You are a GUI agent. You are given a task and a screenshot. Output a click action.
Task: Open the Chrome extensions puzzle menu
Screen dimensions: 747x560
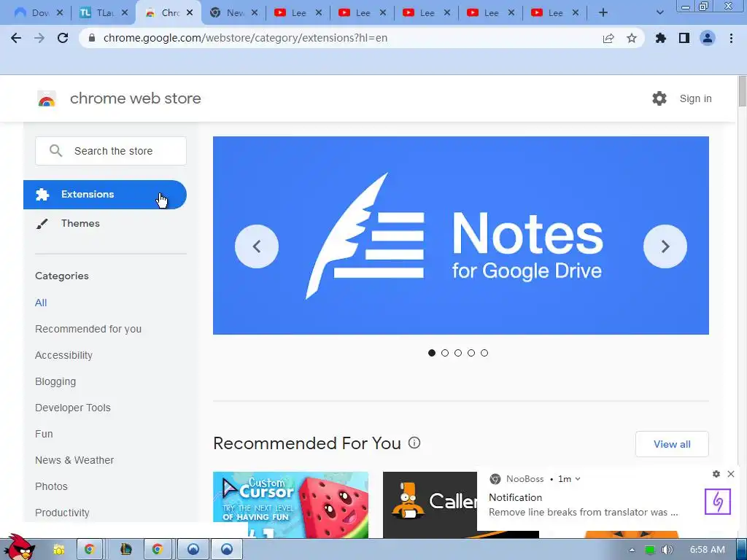[661, 38]
